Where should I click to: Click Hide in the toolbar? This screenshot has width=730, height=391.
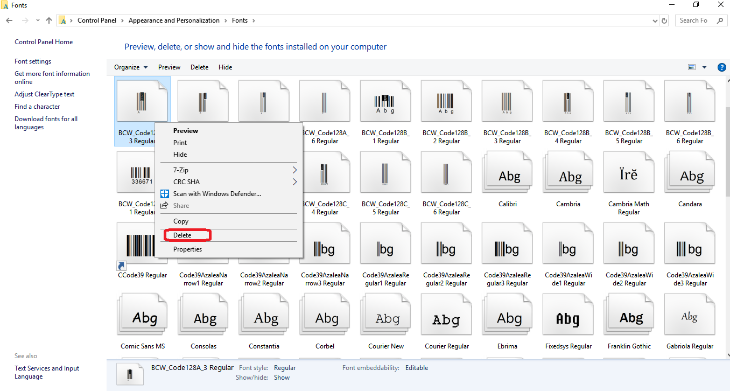(x=225, y=67)
